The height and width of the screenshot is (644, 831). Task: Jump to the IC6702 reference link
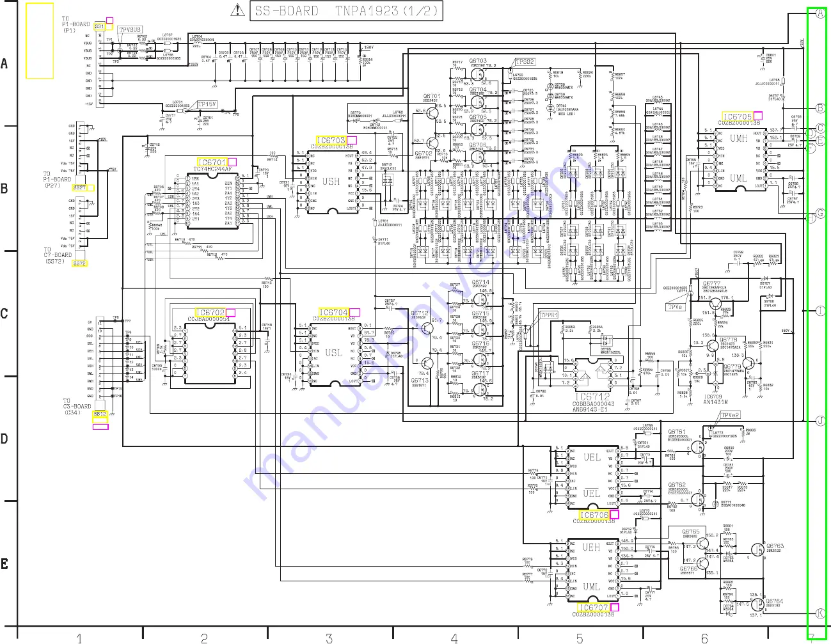tap(210, 313)
